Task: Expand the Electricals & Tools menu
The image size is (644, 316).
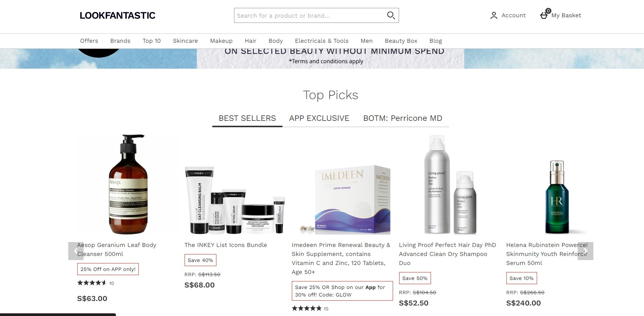Action: 321,41
